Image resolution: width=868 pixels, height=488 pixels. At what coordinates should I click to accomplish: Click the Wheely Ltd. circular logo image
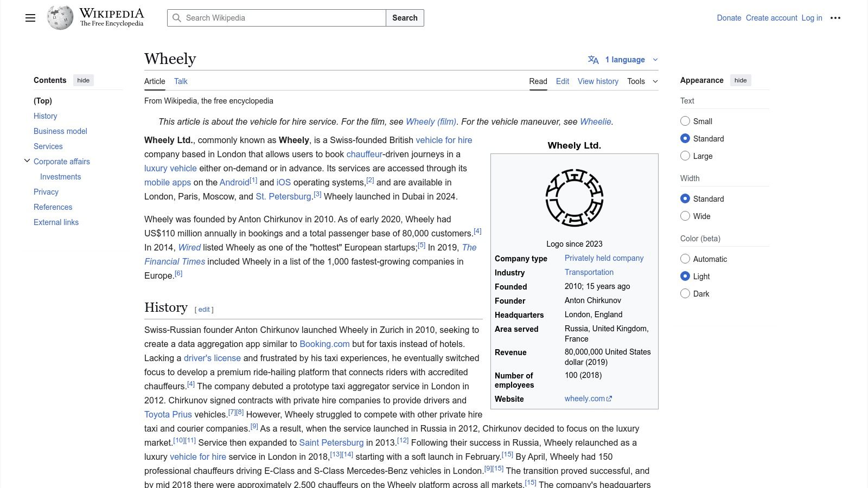click(x=574, y=198)
